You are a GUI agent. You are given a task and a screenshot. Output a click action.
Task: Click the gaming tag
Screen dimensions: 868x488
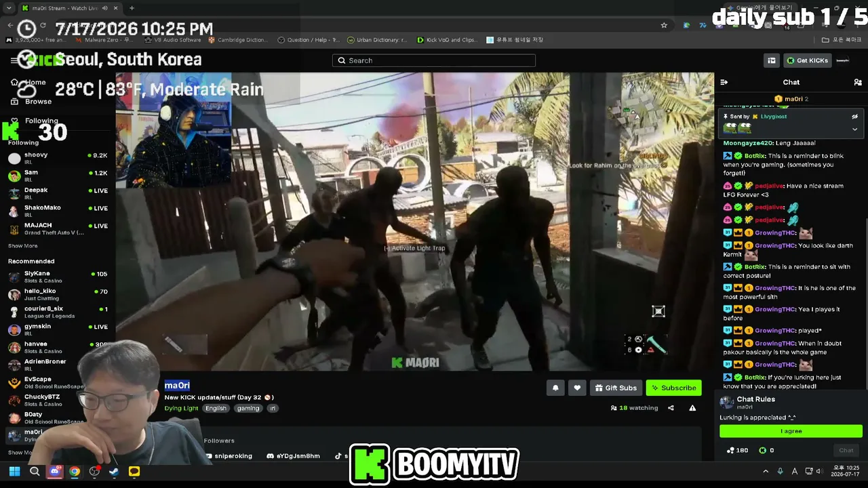[x=248, y=408]
